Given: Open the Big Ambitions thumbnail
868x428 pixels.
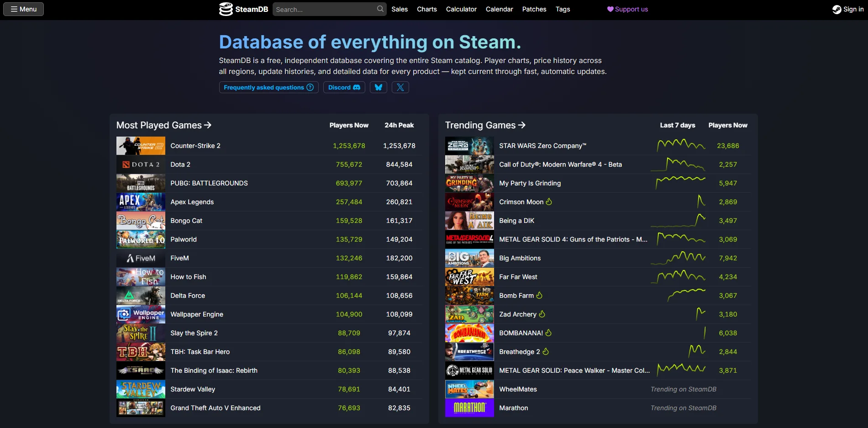Looking at the screenshot, I should pos(469,258).
